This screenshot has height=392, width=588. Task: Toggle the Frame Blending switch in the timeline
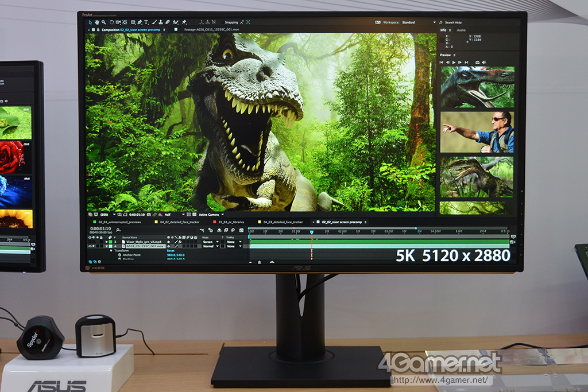pos(226,230)
